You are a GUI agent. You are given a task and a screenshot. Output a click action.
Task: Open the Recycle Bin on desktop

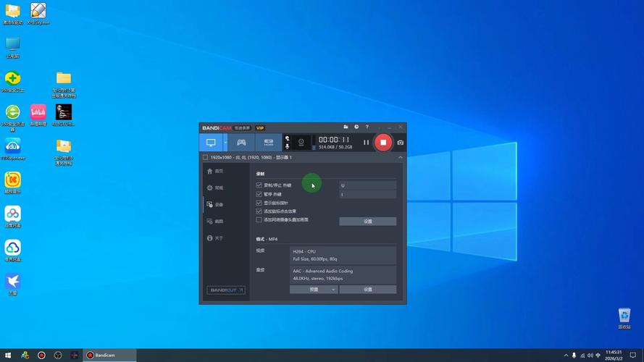[624, 318]
